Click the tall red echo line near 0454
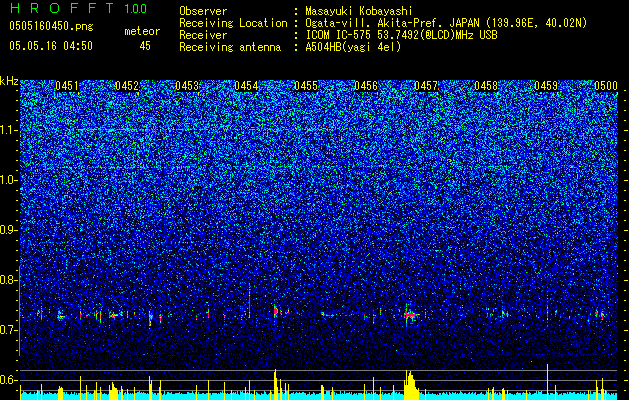Viewport: 629px width, 400px height. click(250, 303)
